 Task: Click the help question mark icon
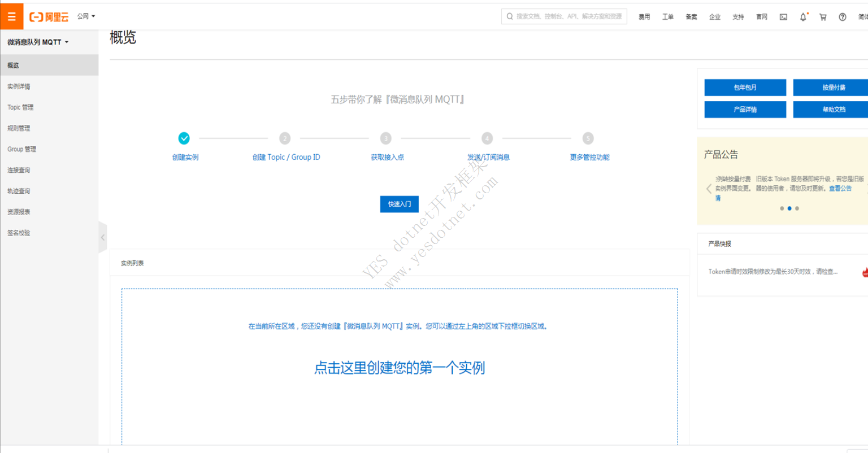pyautogui.click(x=843, y=17)
